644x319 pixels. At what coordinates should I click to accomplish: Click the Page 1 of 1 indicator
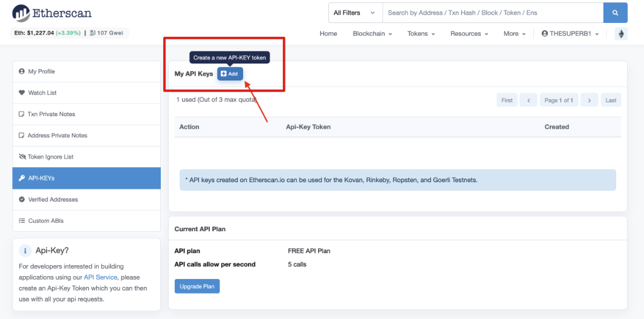(x=559, y=100)
